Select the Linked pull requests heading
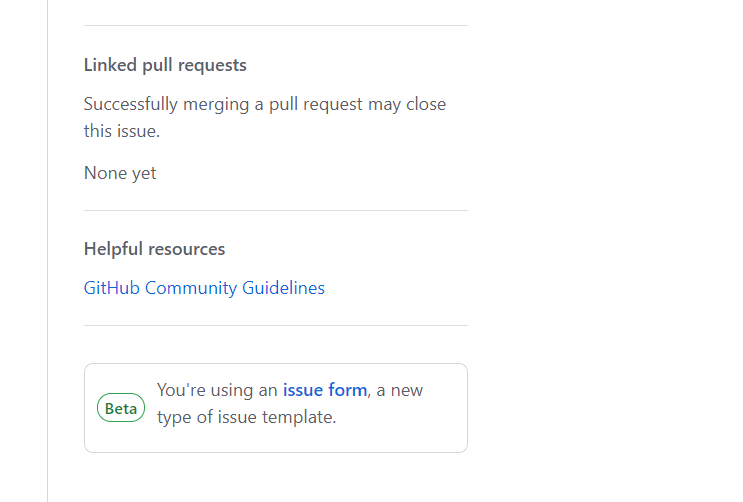 click(x=165, y=65)
